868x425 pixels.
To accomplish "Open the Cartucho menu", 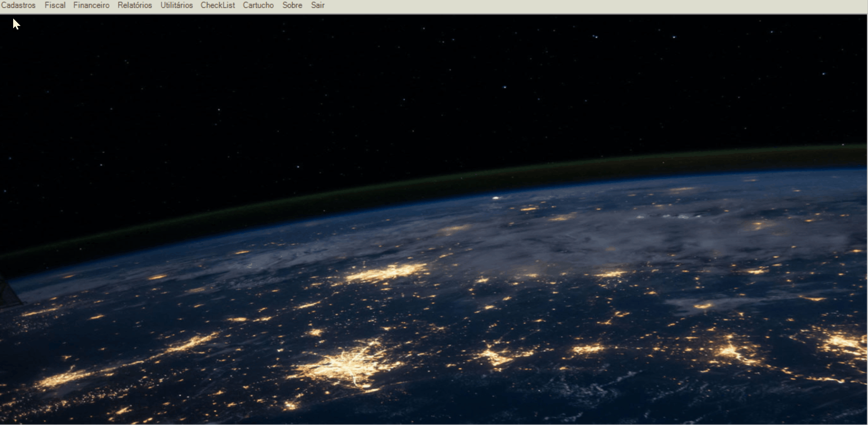I will tap(258, 5).
